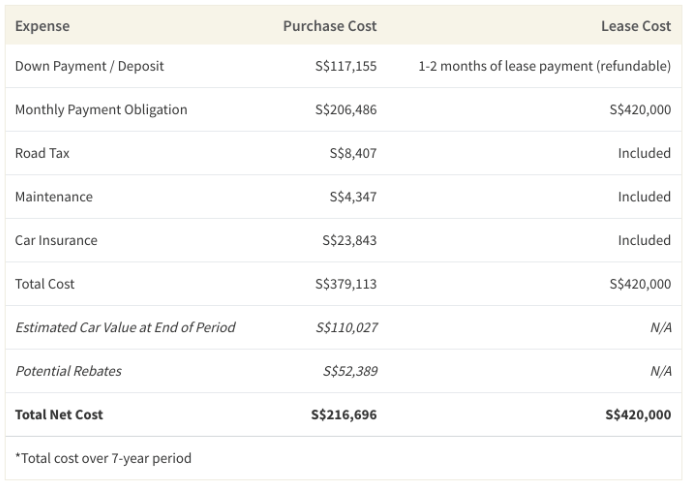Click the Monthly Payment Obligation label
The width and height of the screenshot is (689, 484).
click(101, 110)
